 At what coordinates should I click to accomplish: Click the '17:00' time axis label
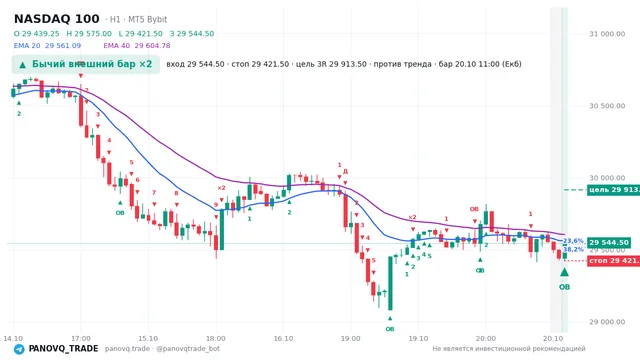click(x=81, y=338)
